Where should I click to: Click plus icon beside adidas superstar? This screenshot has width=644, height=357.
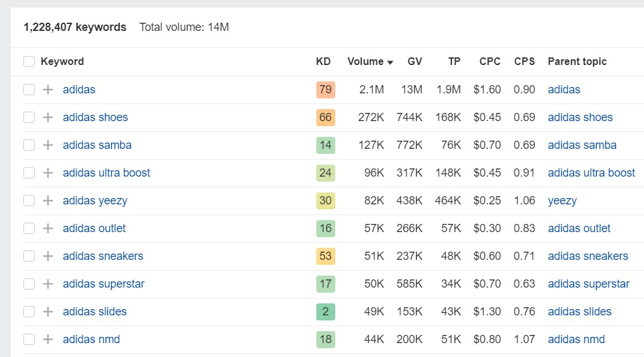click(47, 284)
